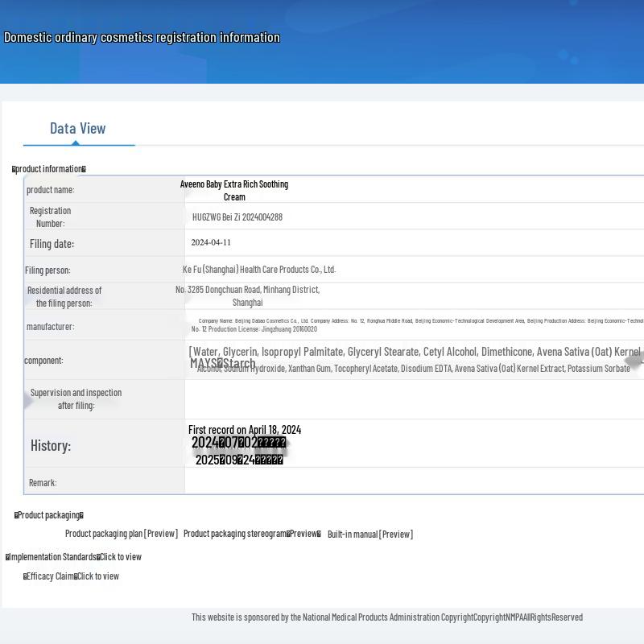The image size is (644, 644).
Task: Select manufacturer Beijing Dabao Cosmetics company text
Action: (x=420, y=320)
